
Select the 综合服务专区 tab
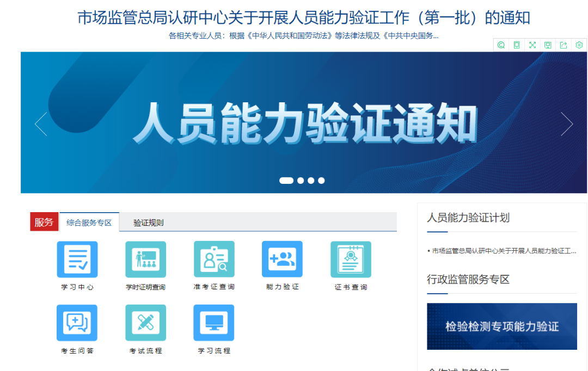[x=89, y=222]
